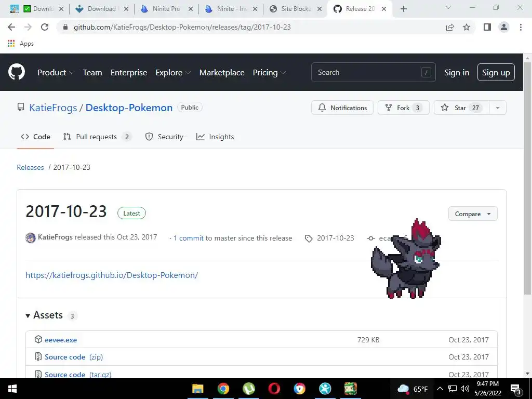Expand the Product dropdown menu
The image size is (532, 399).
[x=56, y=72]
